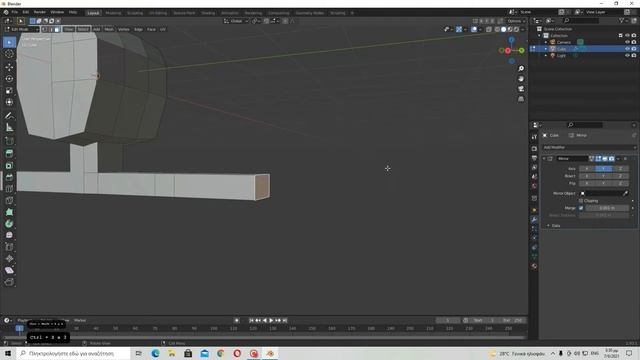The width and height of the screenshot is (640, 360).
Task: Open the Render menu
Action: coord(40,12)
